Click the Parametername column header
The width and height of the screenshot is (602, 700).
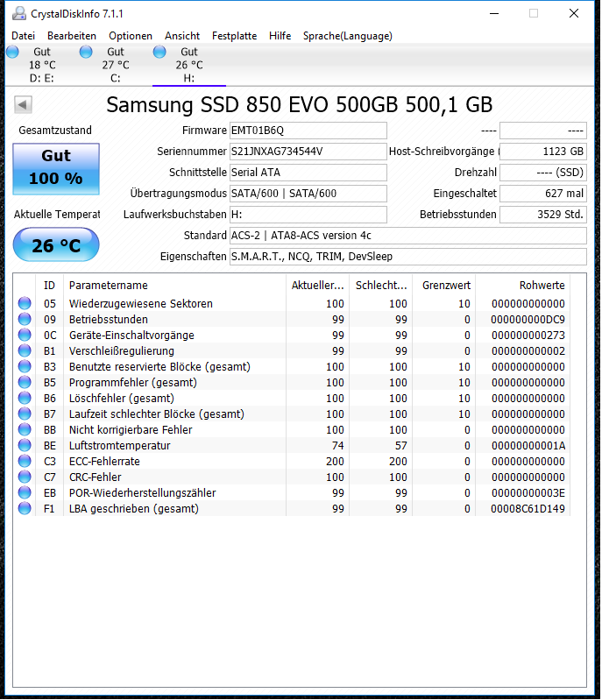point(175,286)
